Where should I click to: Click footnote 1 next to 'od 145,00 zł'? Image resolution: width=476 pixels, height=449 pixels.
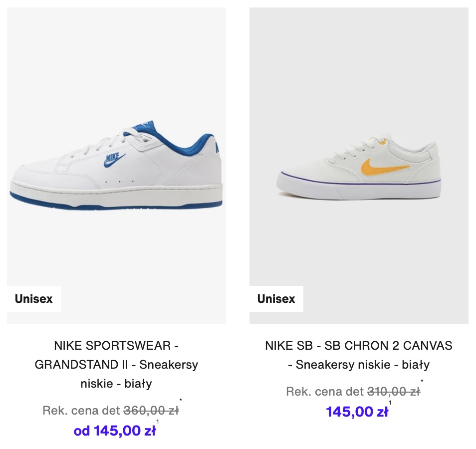tap(158, 422)
